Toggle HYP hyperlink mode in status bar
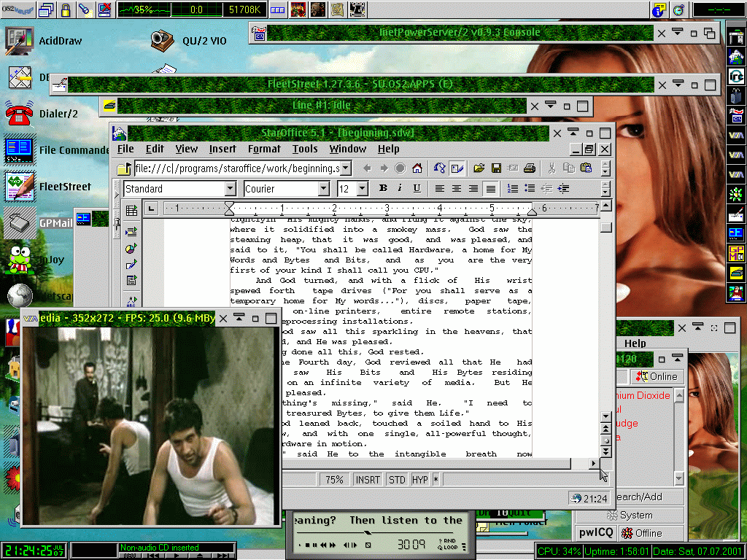 [419, 480]
